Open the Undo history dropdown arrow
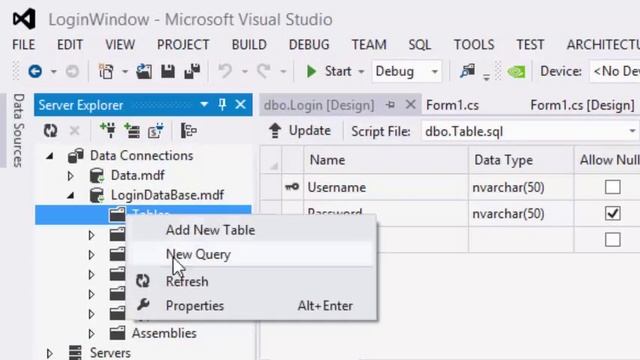Screen dimensions: 640x360 pos(244,72)
